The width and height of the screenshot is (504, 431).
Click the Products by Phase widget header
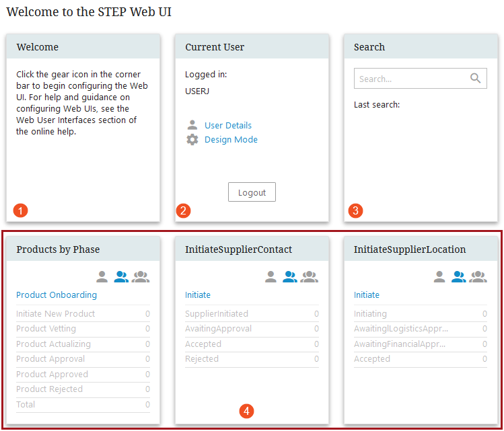click(83, 249)
